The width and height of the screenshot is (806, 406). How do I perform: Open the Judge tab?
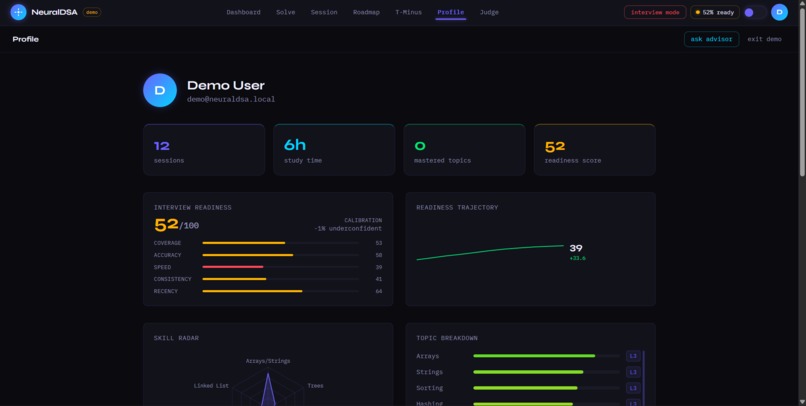point(489,12)
